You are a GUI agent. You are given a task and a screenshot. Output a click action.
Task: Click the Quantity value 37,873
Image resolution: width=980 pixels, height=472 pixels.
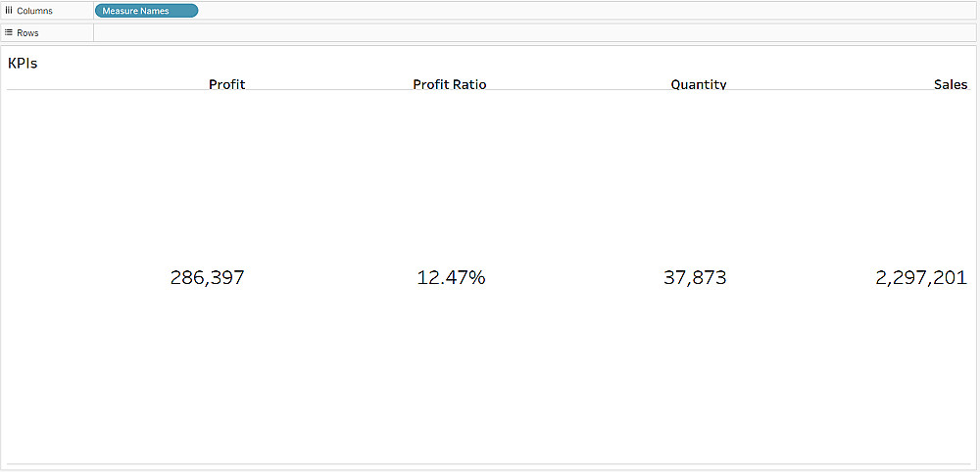(695, 277)
